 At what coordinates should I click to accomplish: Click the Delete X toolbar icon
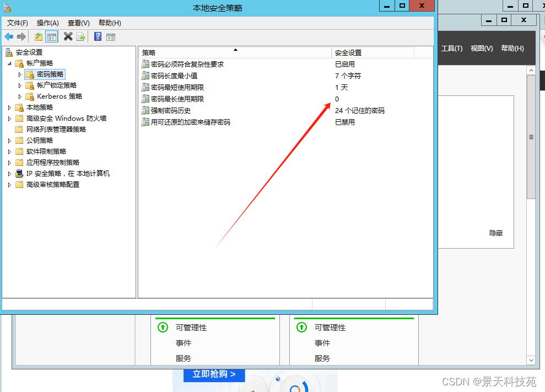click(68, 36)
